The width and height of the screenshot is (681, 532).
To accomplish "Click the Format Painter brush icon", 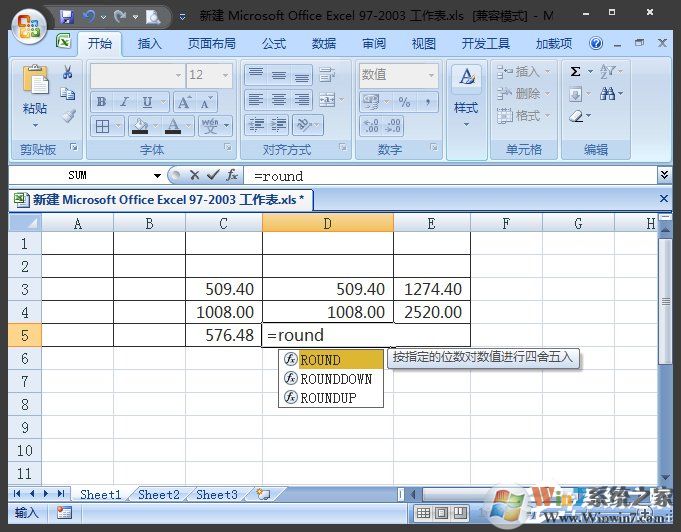I will [x=68, y=115].
